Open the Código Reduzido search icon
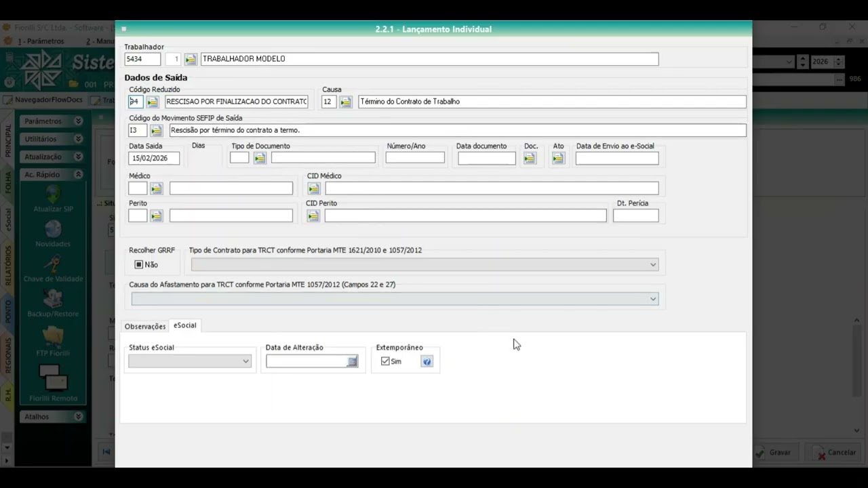Viewport: 868px width, 488px height. click(153, 102)
